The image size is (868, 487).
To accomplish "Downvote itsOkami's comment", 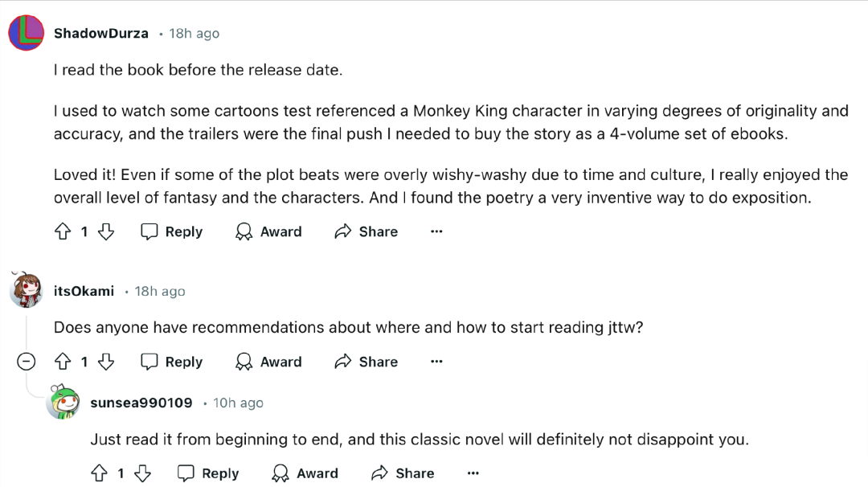I will [106, 362].
